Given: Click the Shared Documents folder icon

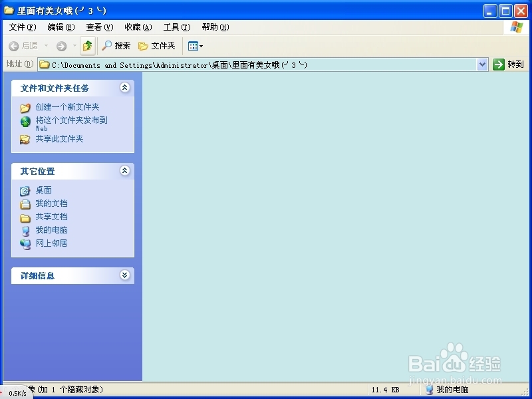Looking at the screenshot, I should (x=25, y=218).
